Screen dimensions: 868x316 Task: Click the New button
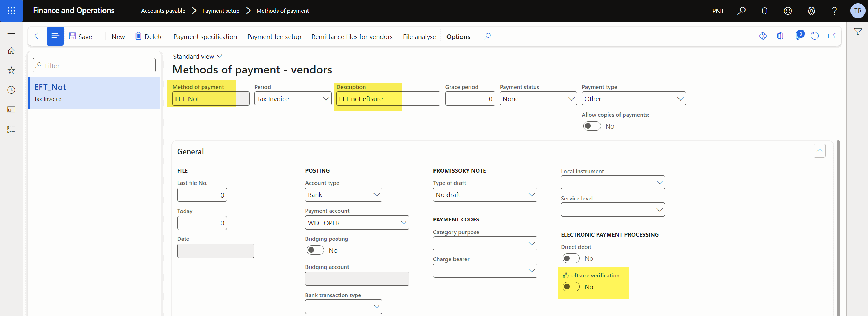[113, 37]
